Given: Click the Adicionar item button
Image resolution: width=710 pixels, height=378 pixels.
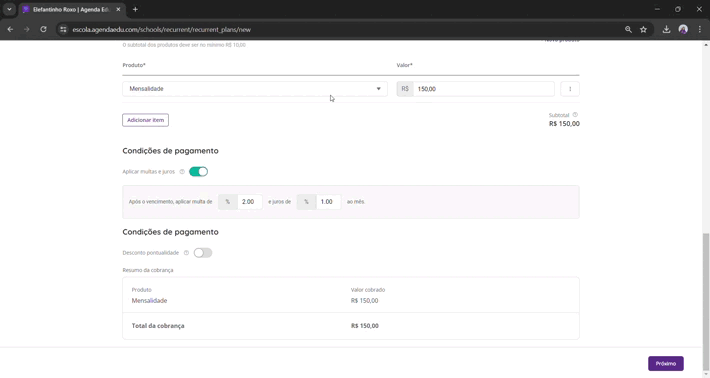Looking at the screenshot, I should click(x=145, y=120).
